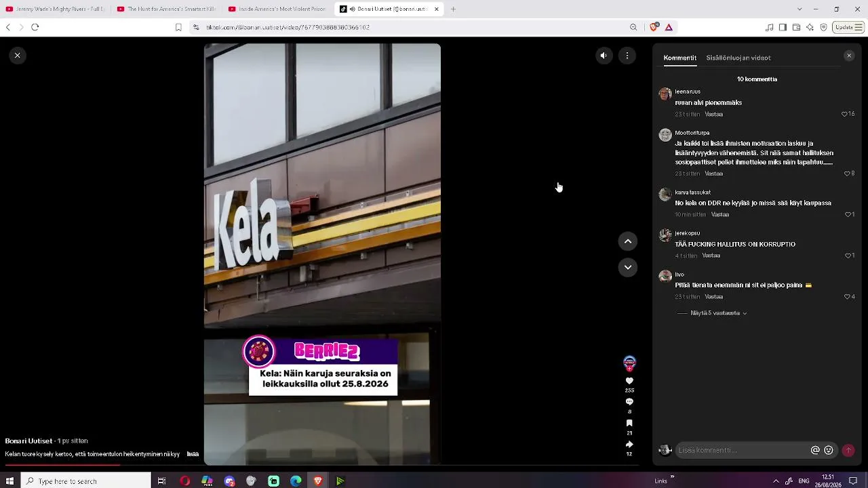Reply to jerekopsu's comment
Screen dimensions: 868x488
(x=711, y=256)
